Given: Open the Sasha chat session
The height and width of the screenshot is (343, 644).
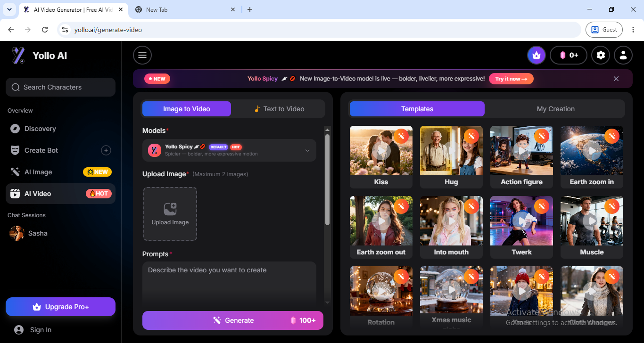Looking at the screenshot, I should pyautogui.click(x=60, y=233).
